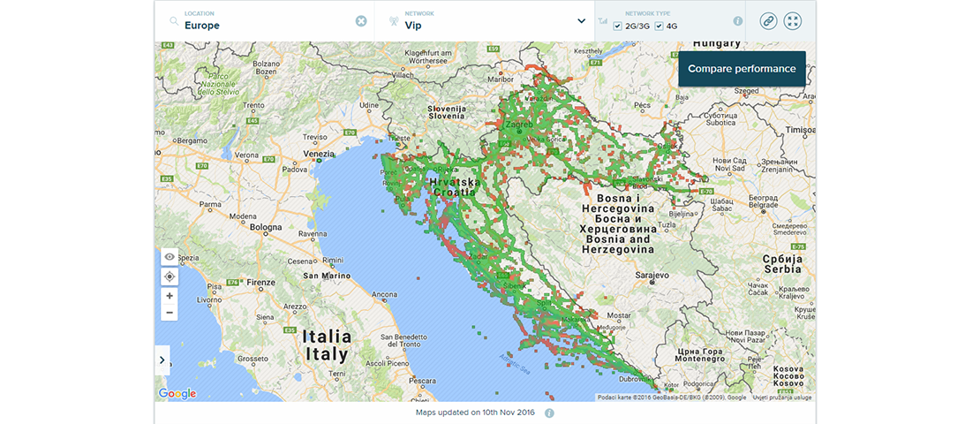Open the network type info icon

(737, 20)
